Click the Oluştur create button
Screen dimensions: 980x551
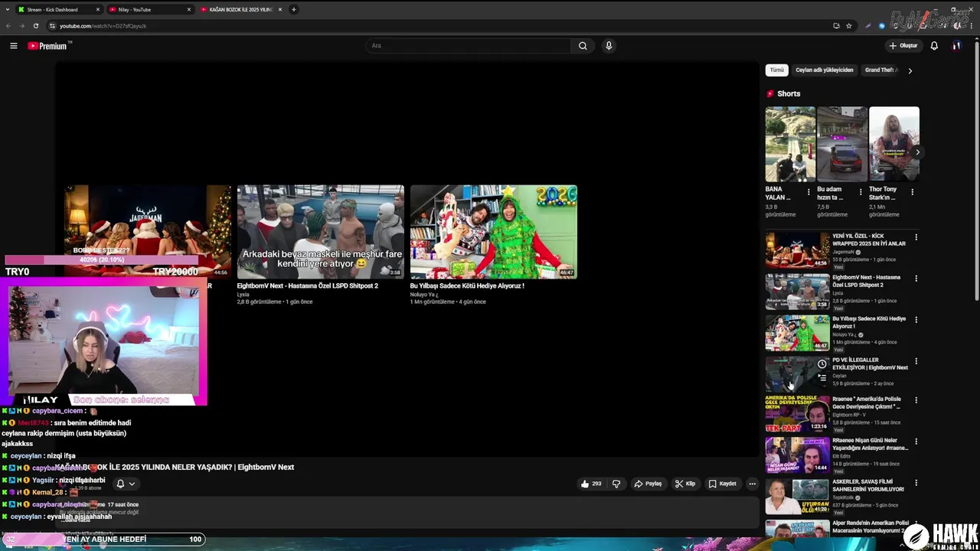[903, 46]
